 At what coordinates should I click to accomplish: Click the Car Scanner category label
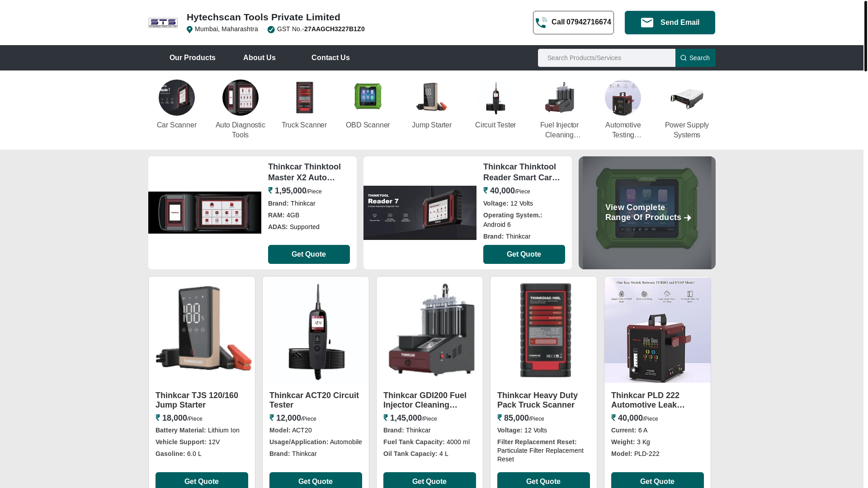pyautogui.click(x=177, y=125)
